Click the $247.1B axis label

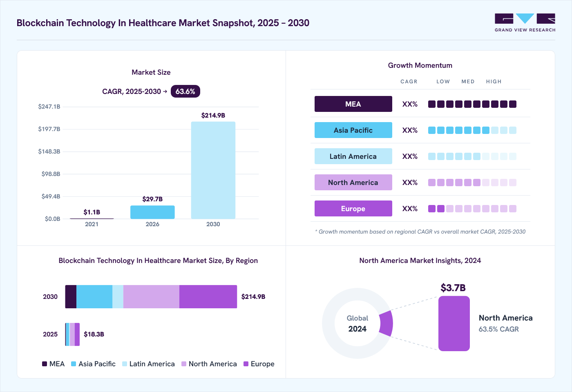coord(49,107)
